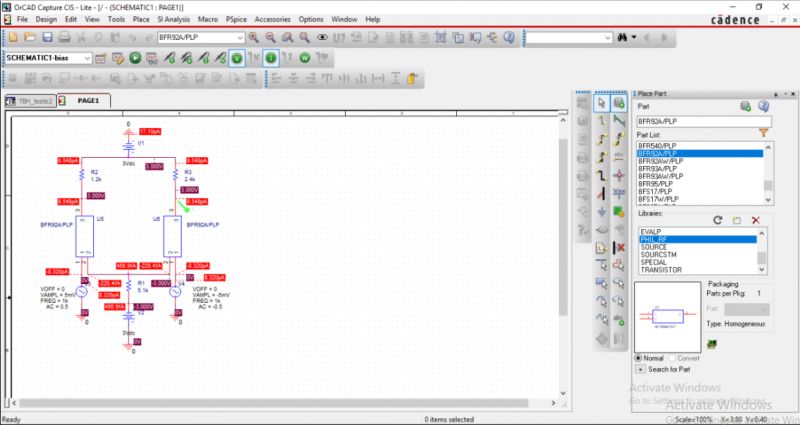Switch to the TBH_teste2 tab

click(x=30, y=101)
